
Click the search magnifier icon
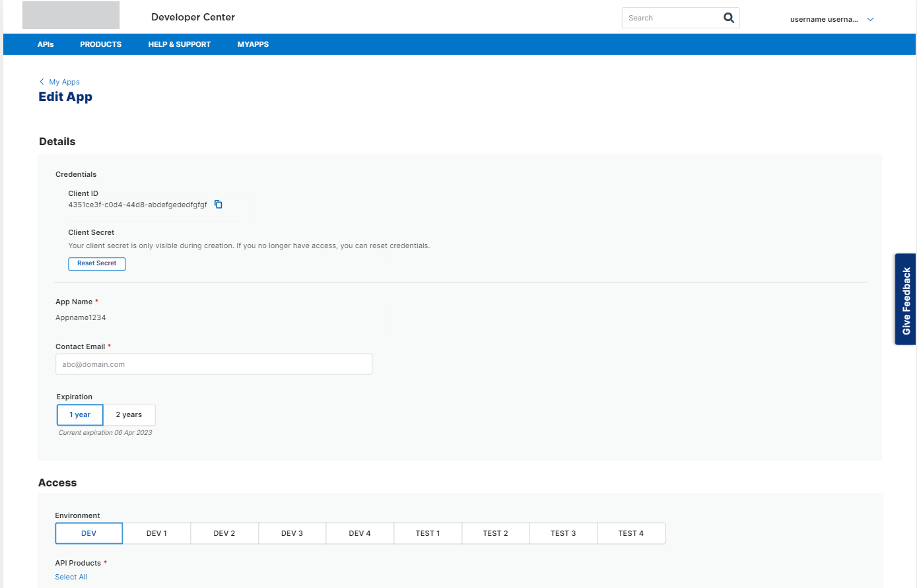(x=729, y=18)
